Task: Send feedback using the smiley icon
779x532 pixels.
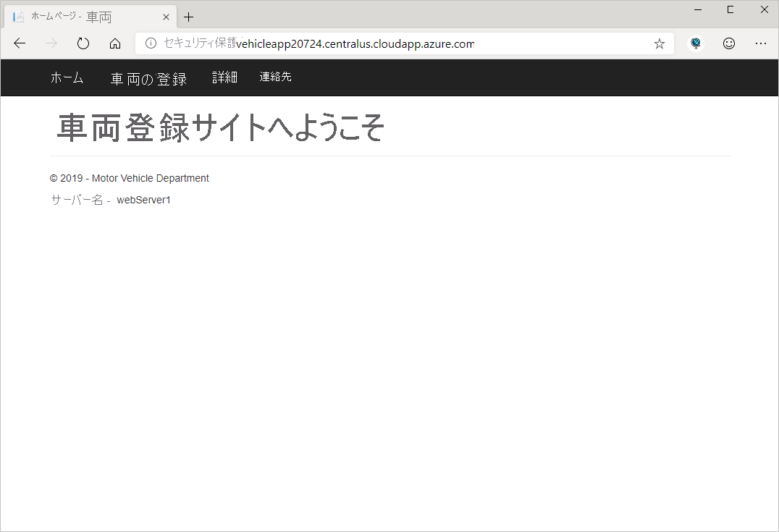Action: (729, 43)
